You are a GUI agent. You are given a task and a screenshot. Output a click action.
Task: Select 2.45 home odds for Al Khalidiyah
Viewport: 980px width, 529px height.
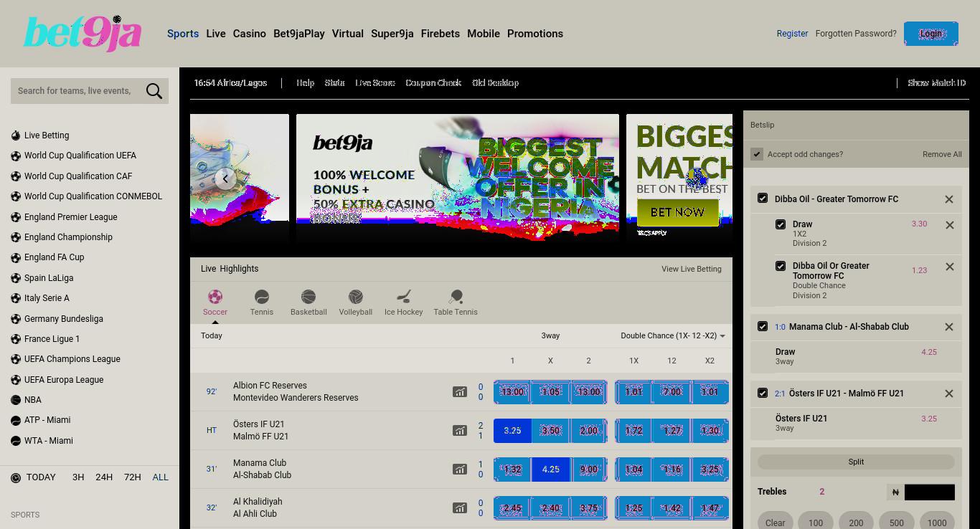pyautogui.click(x=512, y=508)
